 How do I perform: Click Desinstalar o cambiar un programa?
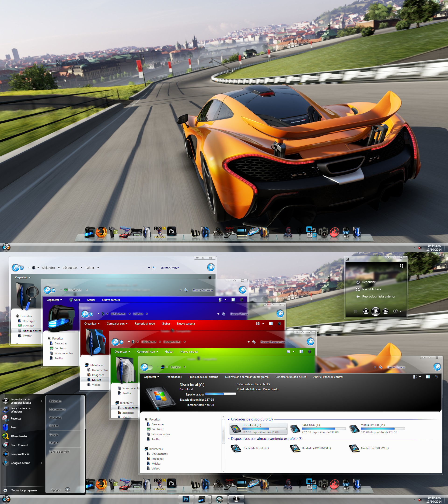coord(247,377)
